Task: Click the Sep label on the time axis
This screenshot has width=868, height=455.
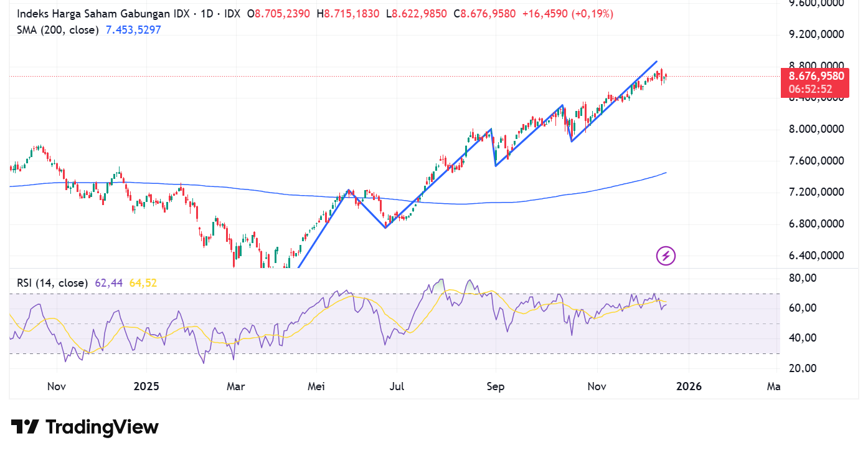Action: [495, 386]
